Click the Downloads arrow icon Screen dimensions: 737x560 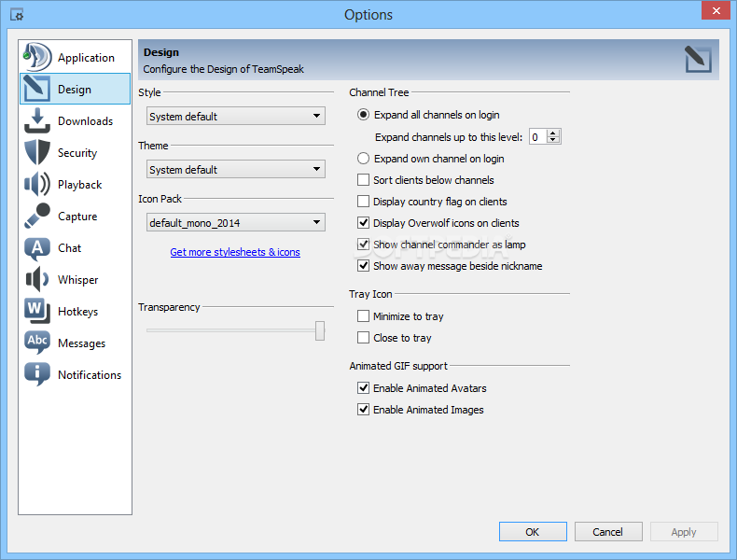point(37,120)
